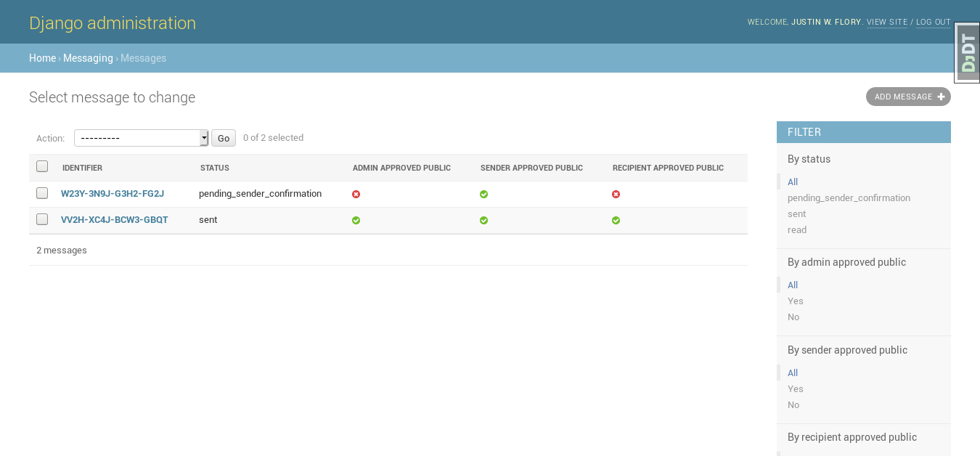The image size is (980, 456).
Task: Toggle the select-all checkbox in table header
Action: 42,166
